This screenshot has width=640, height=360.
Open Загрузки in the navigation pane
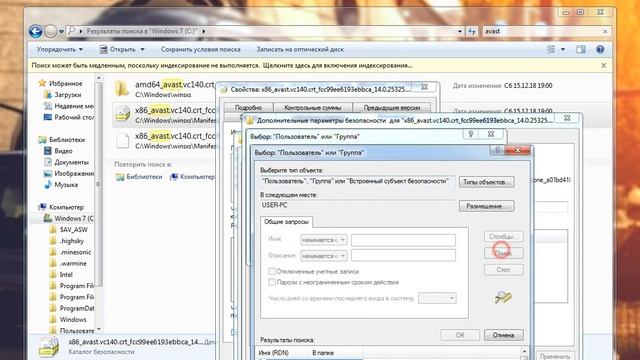tap(62, 95)
